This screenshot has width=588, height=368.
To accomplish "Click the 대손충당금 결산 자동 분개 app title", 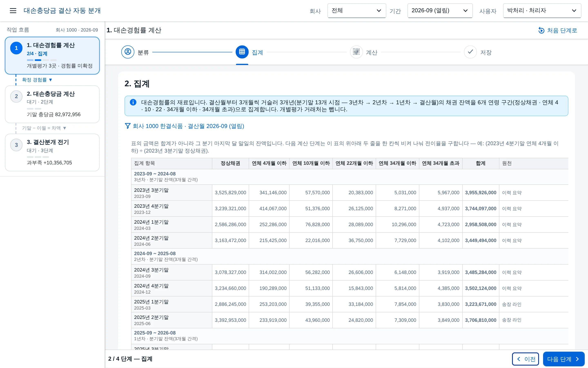I will pyautogui.click(x=62, y=11).
